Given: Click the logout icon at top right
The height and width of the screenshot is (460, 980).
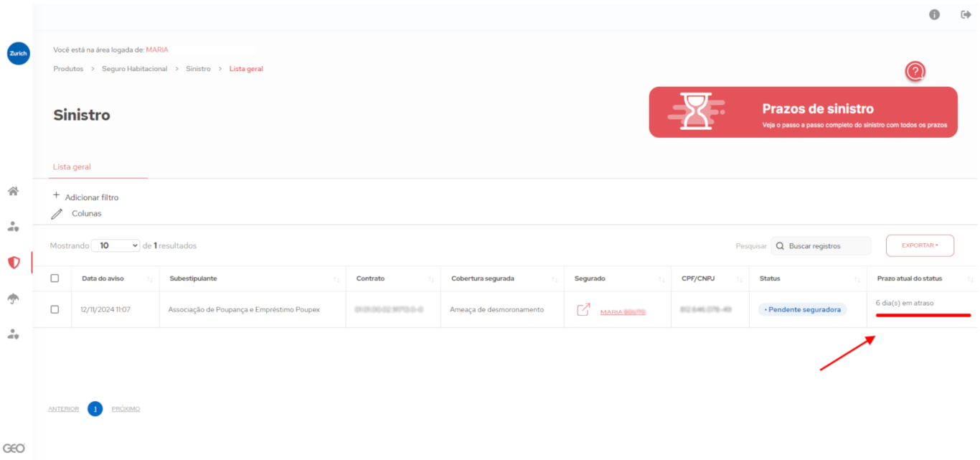Looking at the screenshot, I should (966, 14).
